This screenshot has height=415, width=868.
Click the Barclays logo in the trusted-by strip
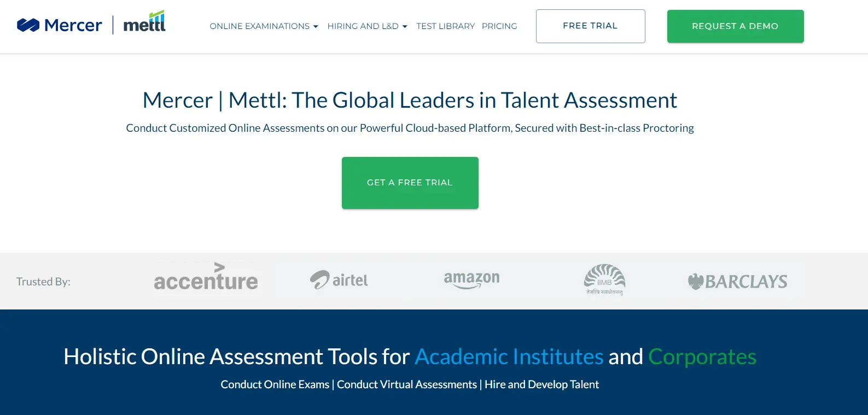coord(737,282)
